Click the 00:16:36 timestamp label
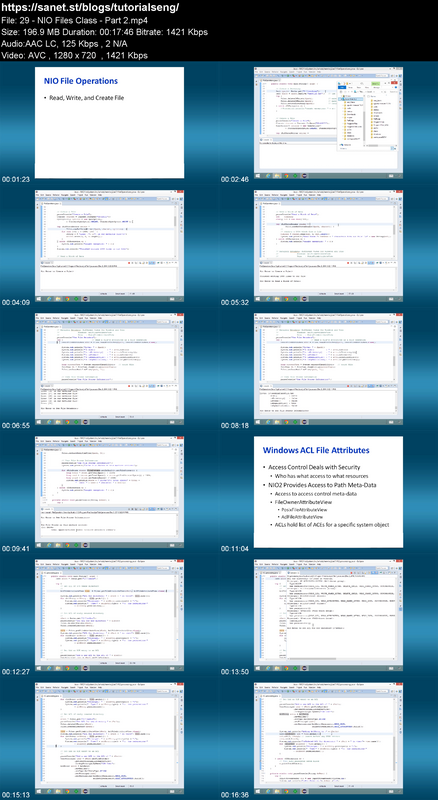The height and width of the screenshot is (800, 438). click(235, 795)
